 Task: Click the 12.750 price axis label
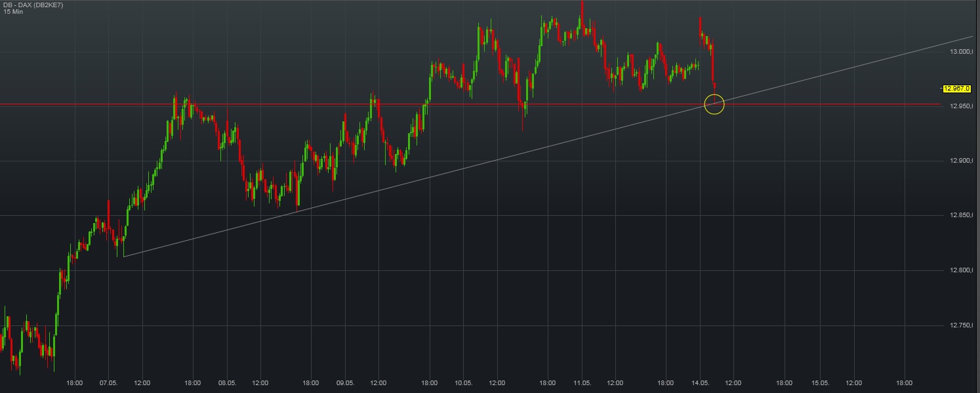click(960, 324)
